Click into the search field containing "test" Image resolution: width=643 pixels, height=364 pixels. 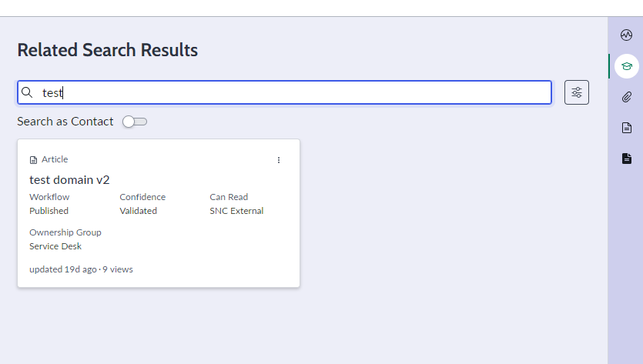point(284,92)
